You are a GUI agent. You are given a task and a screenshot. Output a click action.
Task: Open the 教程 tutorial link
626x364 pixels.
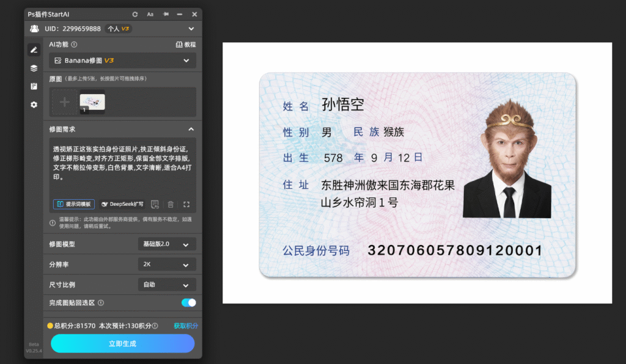[186, 45]
